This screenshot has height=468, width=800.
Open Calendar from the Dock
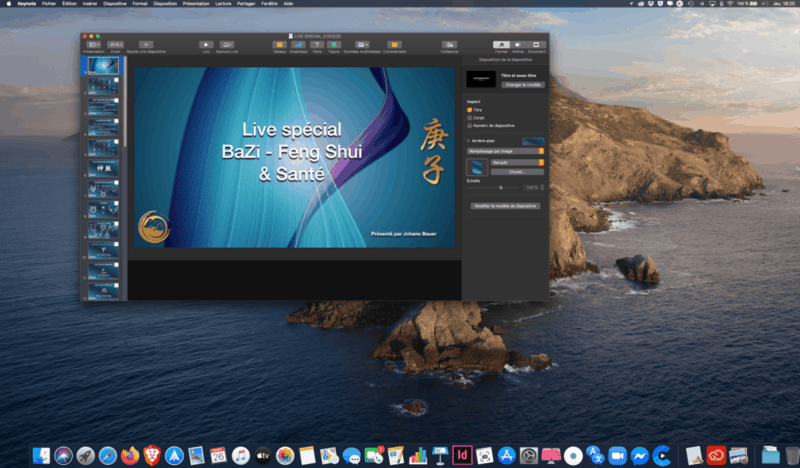point(218,456)
